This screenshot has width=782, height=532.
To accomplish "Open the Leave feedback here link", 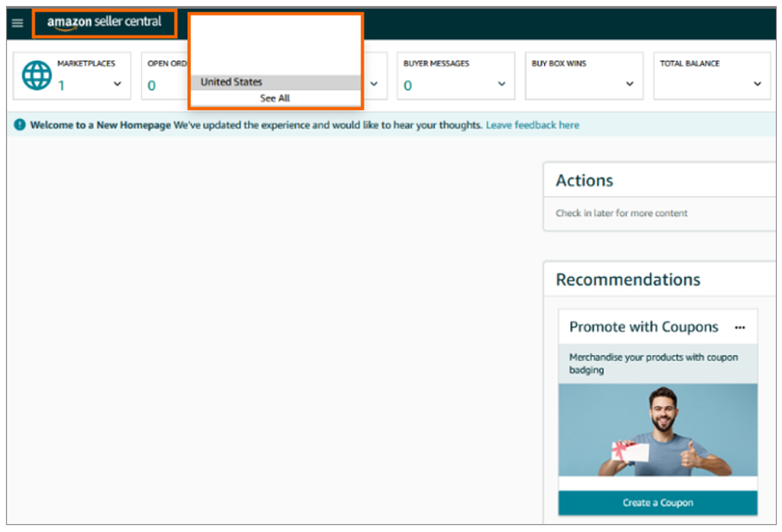I will pyautogui.click(x=532, y=125).
